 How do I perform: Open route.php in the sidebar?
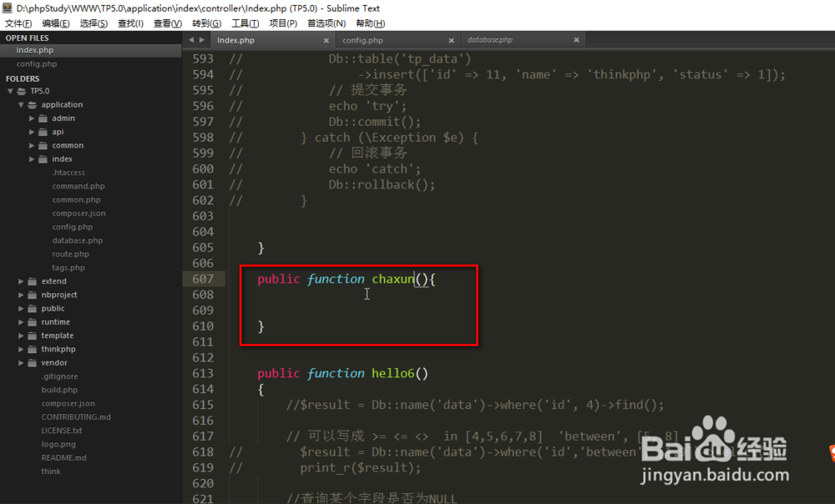[70, 254]
